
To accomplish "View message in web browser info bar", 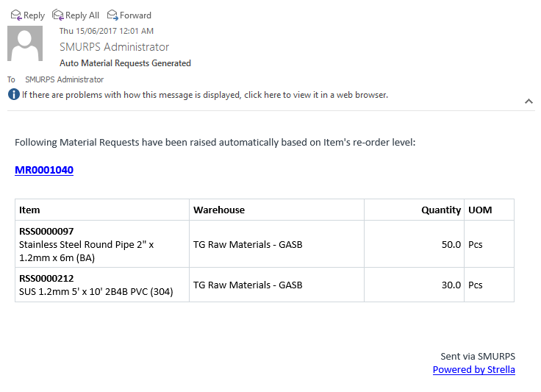I will [205, 95].
